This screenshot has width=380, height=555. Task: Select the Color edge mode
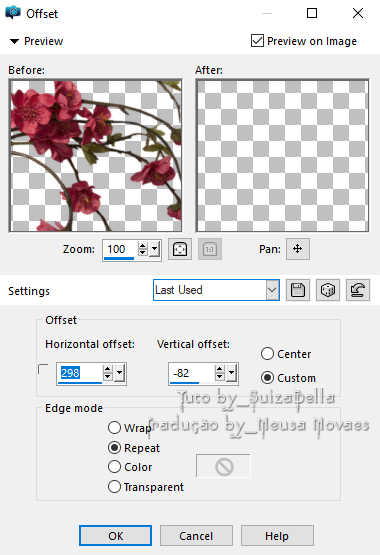[114, 467]
